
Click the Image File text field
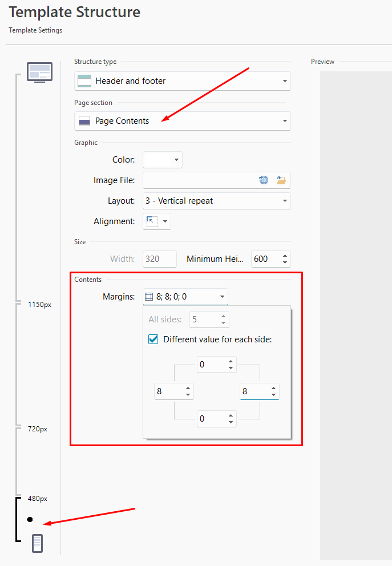(199, 180)
